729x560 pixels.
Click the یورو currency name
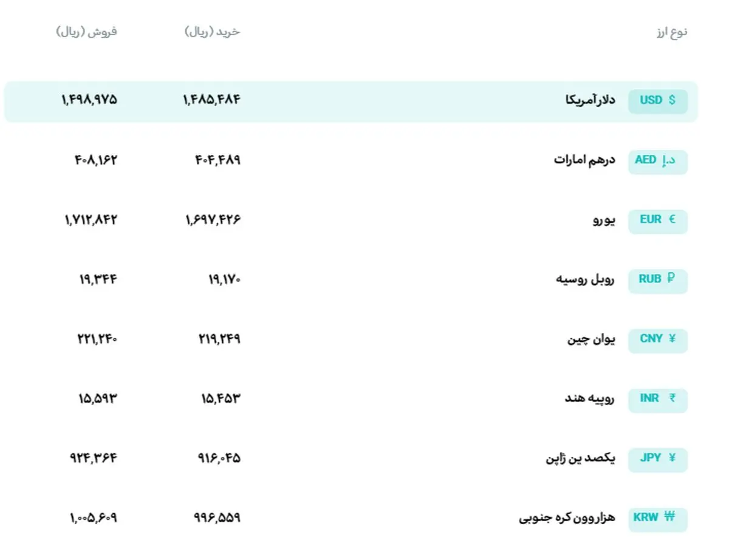pyautogui.click(x=604, y=220)
